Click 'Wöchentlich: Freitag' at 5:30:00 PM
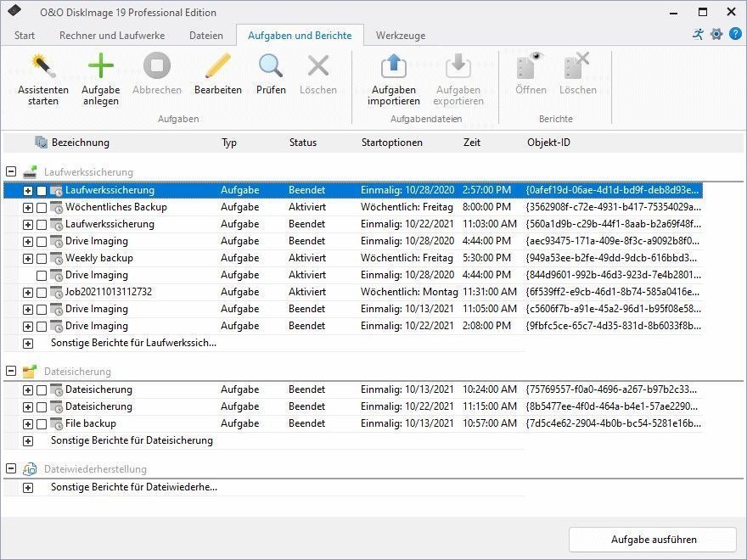747x560 pixels. [x=407, y=258]
